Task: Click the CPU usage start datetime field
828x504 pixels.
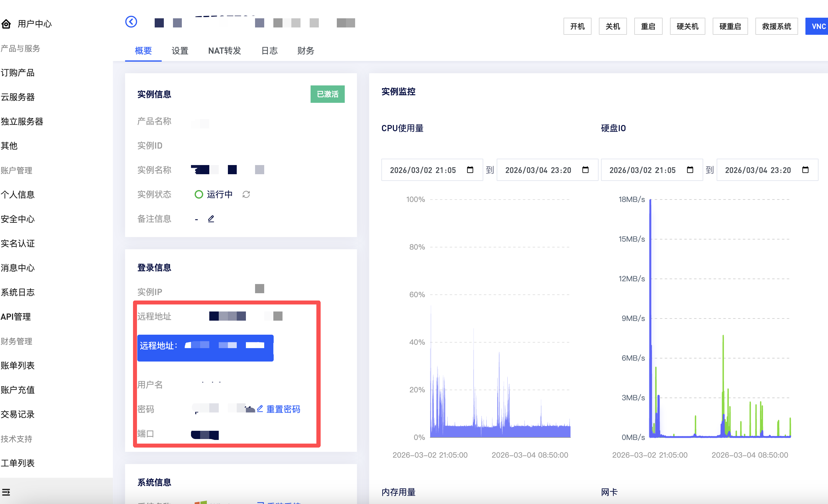Action: coord(423,170)
